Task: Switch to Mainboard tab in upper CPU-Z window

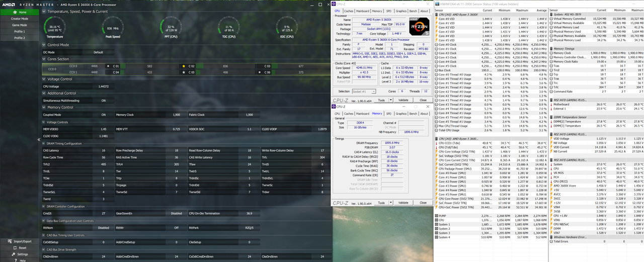Action: click(362, 11)
